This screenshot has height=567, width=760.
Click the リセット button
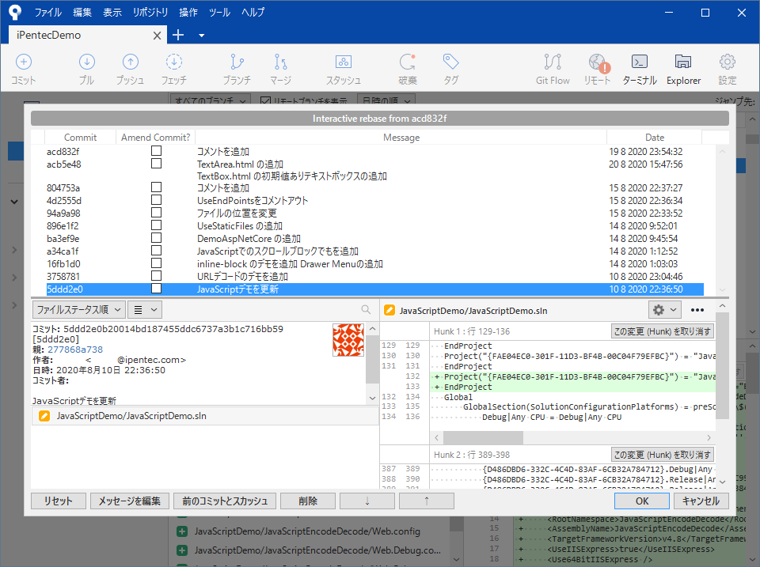[x=59, y=501]
